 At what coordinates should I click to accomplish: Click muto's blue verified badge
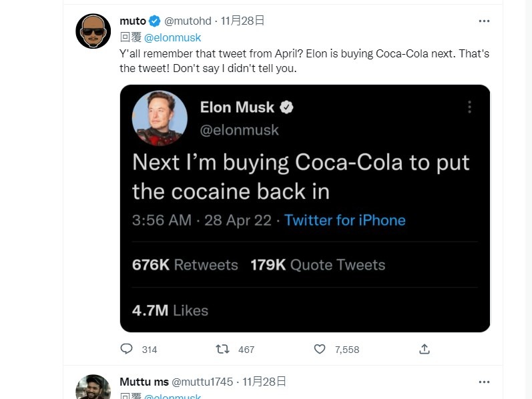pyautogui.click(x=155, y=21)
